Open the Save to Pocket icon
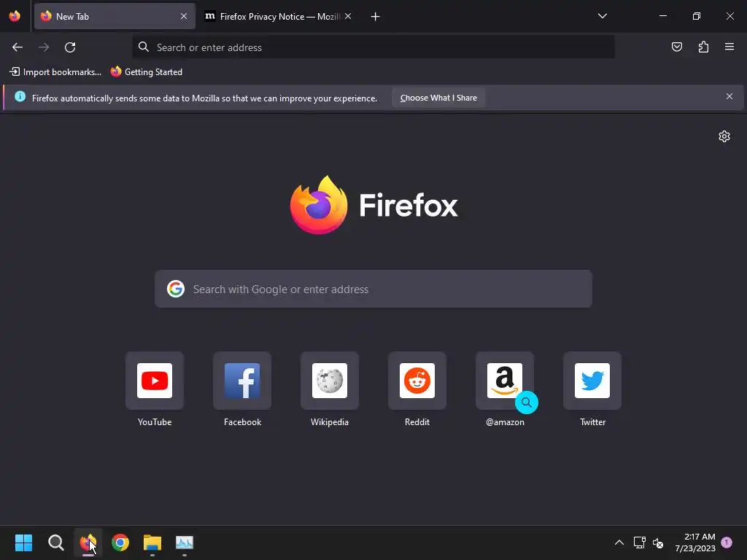This screenshot has height=560, width=747. point(677,47)
